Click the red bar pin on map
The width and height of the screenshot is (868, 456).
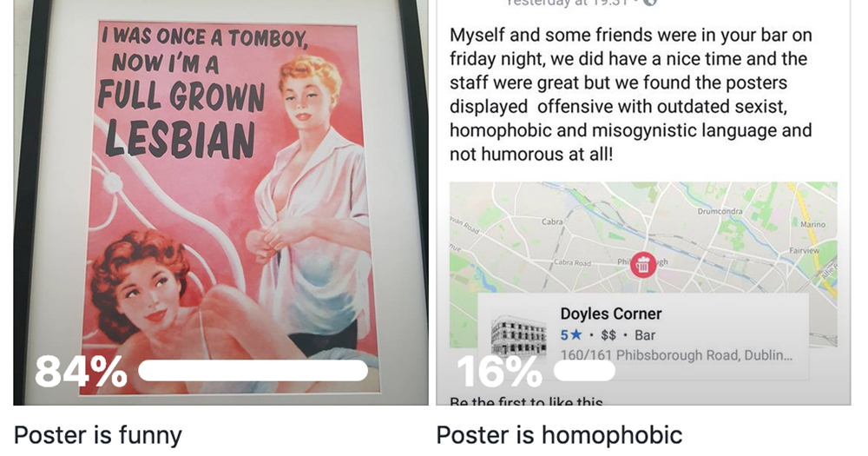pos(642,266)
